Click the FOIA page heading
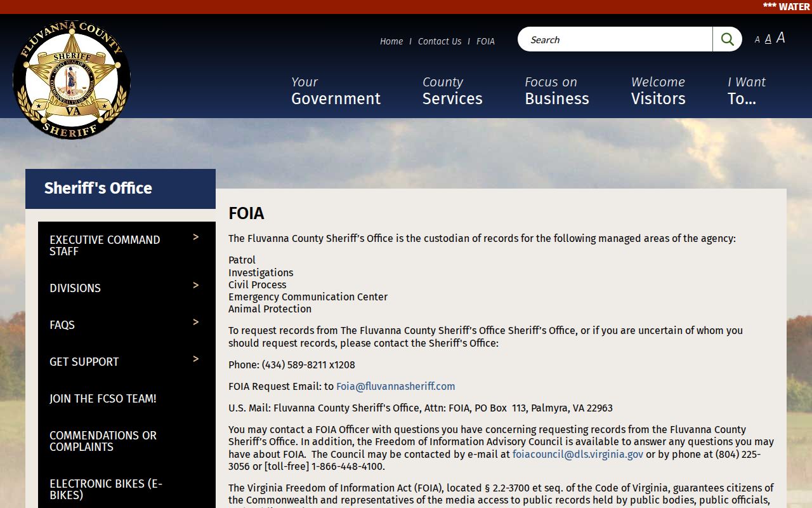 click(x=246, y=213)
